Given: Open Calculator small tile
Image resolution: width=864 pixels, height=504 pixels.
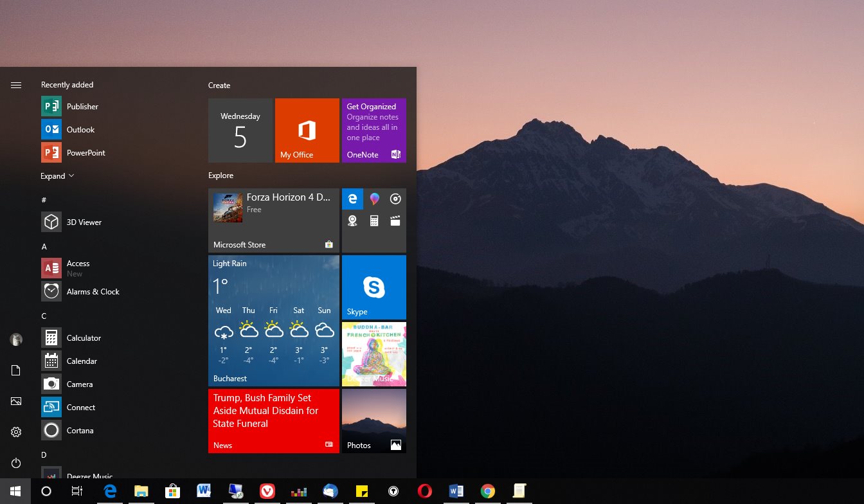Looking at the screenshot, I should [x=374, y=221].
